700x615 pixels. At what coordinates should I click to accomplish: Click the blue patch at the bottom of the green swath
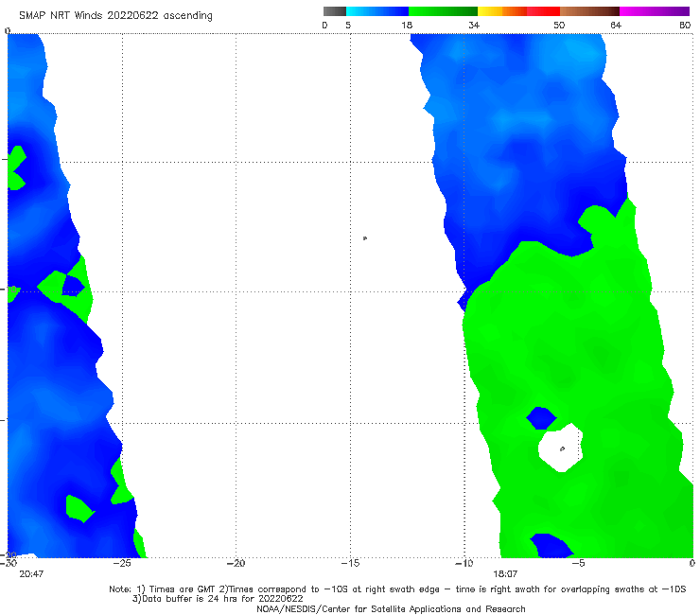[x=551, y=546]
